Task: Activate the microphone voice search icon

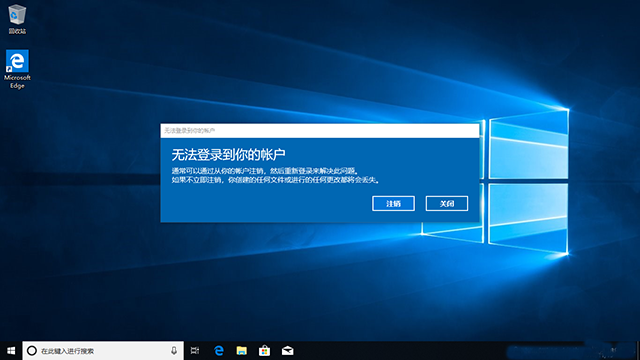Action: (174, 351)
